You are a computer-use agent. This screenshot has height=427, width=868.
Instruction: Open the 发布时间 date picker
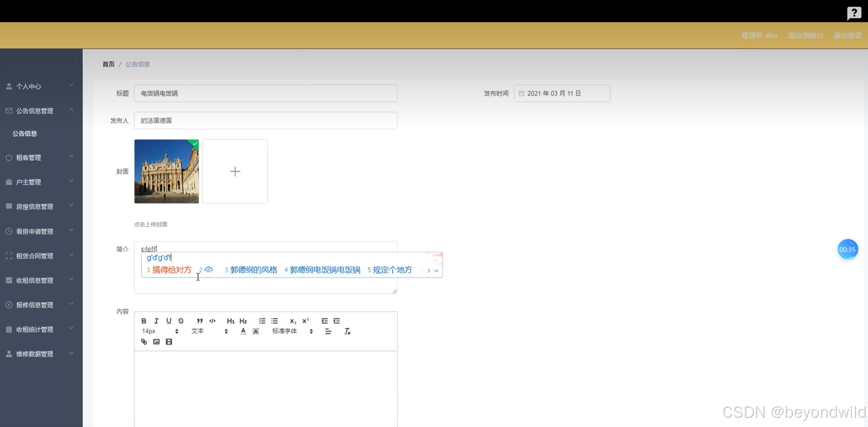[562, 93]
